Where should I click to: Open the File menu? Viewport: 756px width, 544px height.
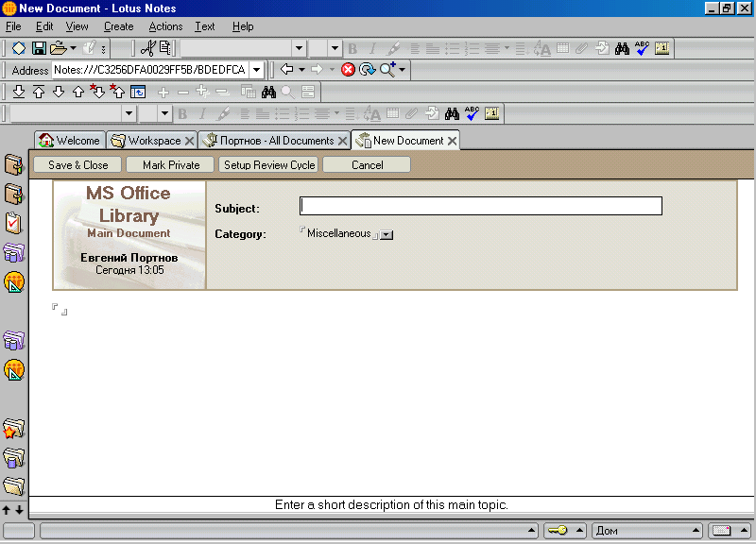pyautogui.click(x=13, y=26)
